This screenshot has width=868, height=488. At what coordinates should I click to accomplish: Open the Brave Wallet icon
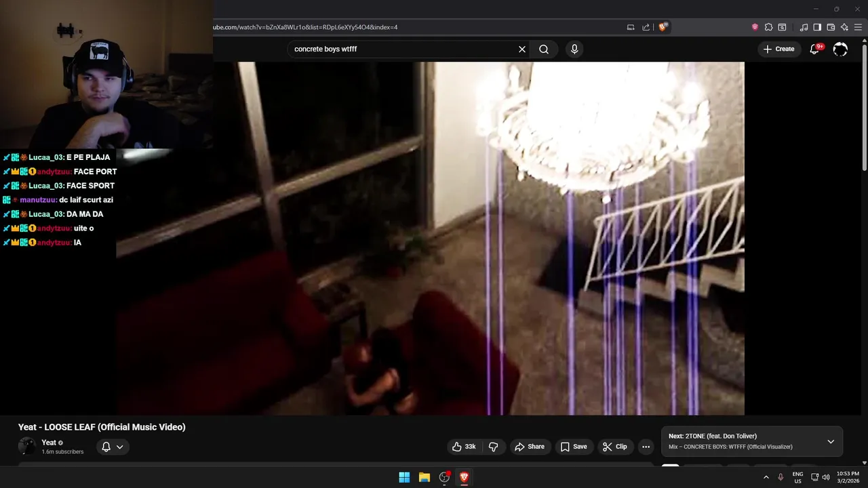(x=831, y=27)
